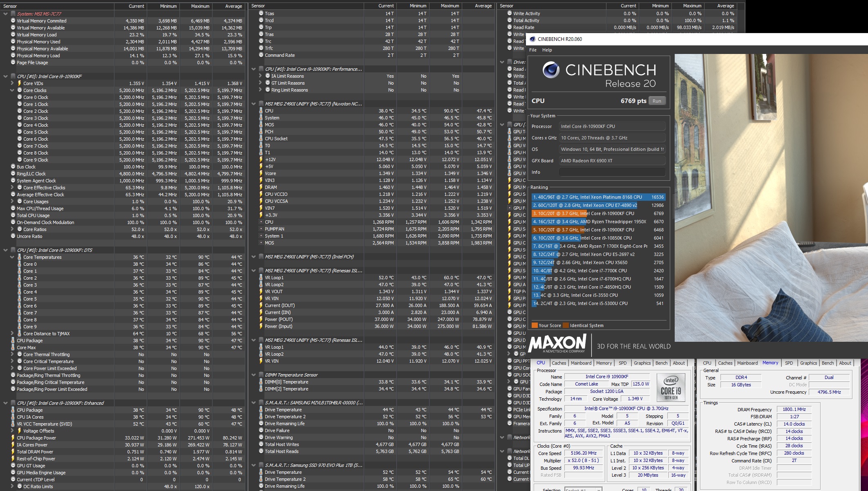The width and height of the screenshot is (868, 491).
Task: Collapse the System: MSI MS-7C77 group
Action: 5,14
